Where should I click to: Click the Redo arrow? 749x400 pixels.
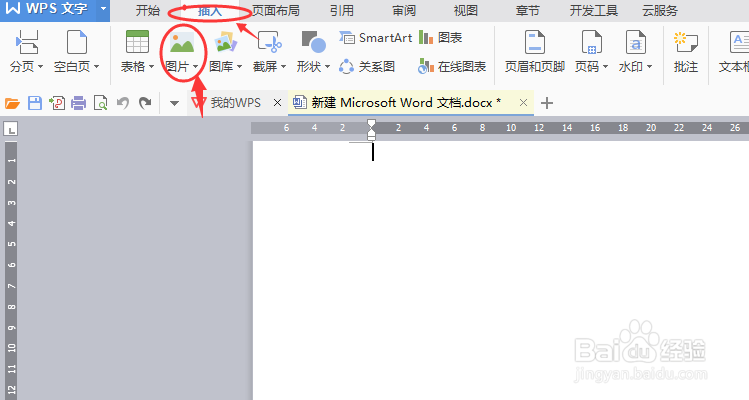(x=145, y=103)
